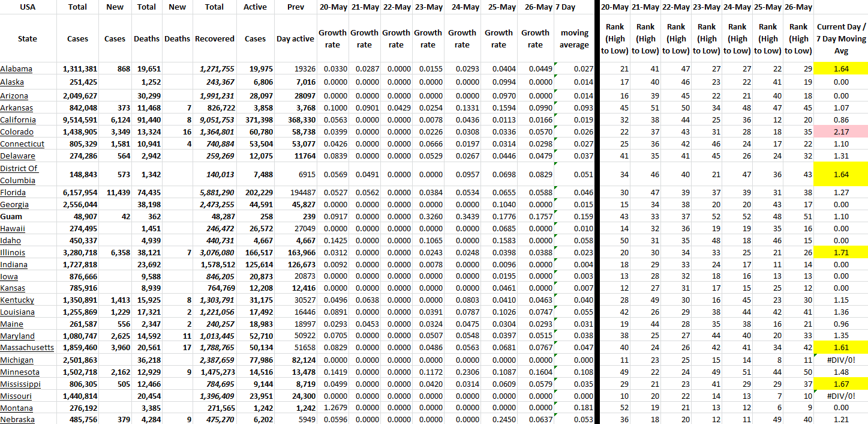Click the California state link
This screenshot has width=868, height=424.
pyautogui.click(x=18, y=120)
